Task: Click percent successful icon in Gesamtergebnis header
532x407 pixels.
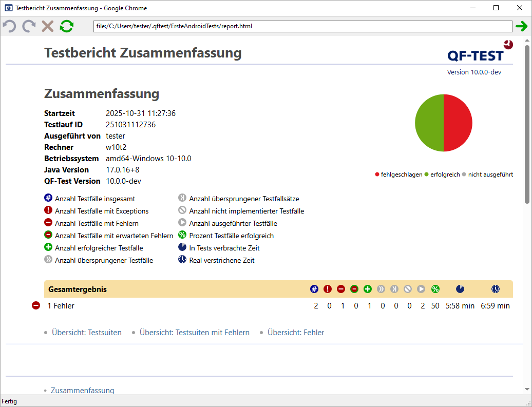Action: tap(435, 289)
